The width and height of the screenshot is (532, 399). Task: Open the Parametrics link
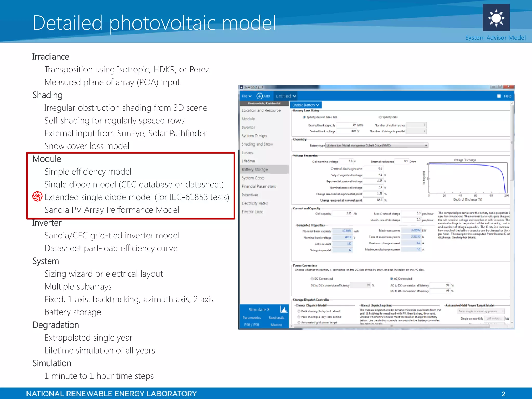pos(251,318)
